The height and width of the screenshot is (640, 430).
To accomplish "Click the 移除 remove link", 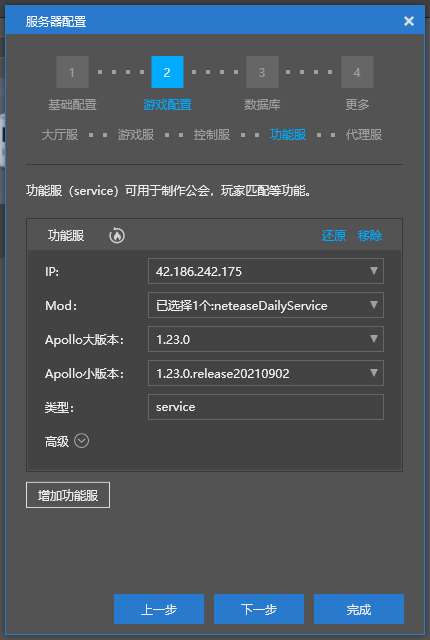I will pos(370,236).
